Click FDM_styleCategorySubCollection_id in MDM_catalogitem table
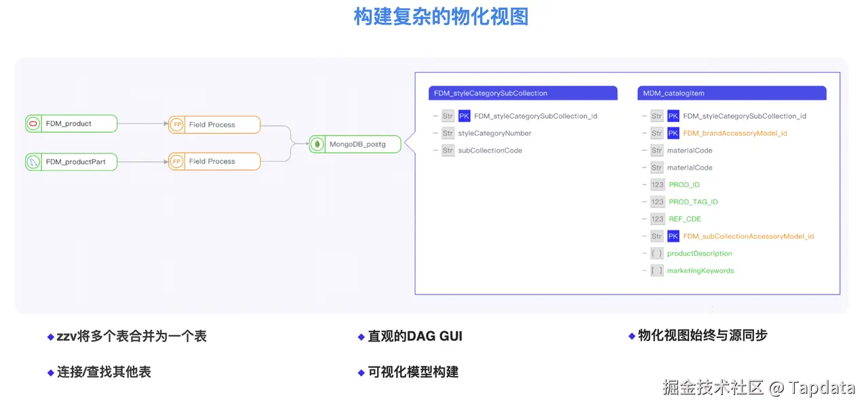 click(x=745, y=116)
